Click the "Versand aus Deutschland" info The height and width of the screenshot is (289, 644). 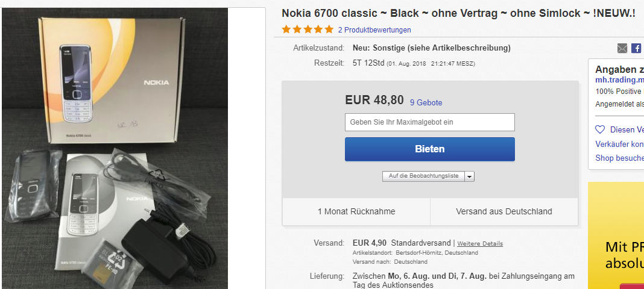(504, 211)
